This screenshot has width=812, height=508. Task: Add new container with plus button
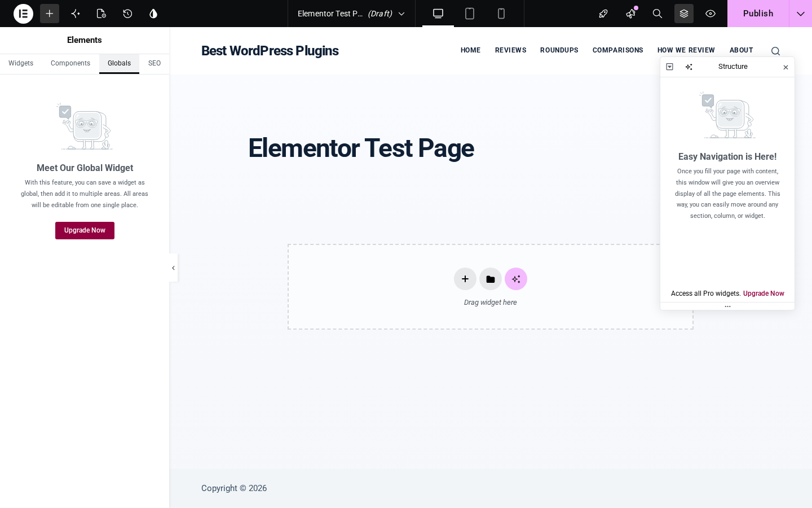point(465,279)
